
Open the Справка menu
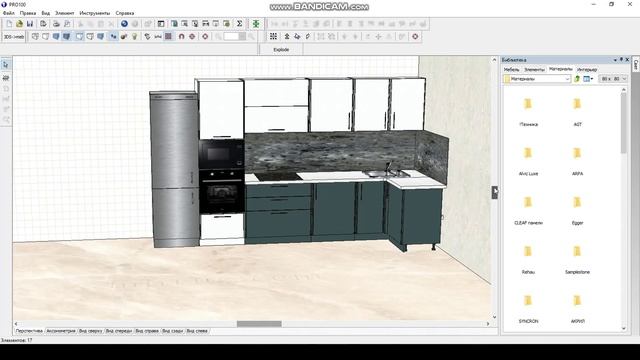125,13
